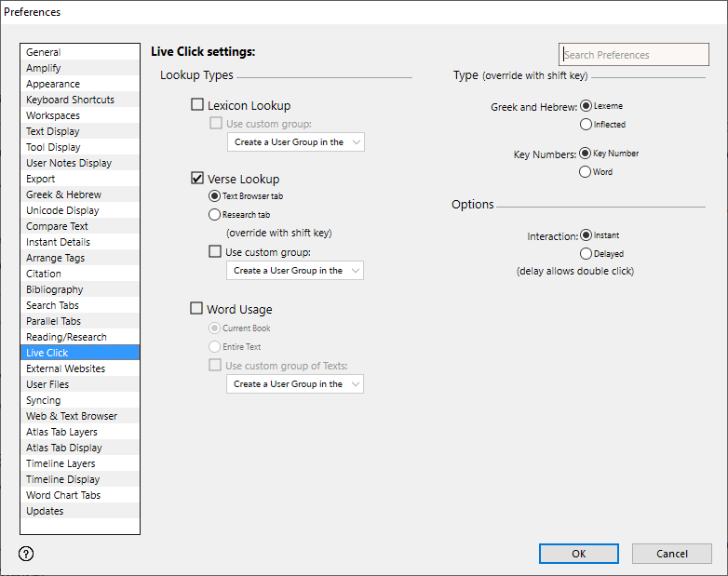Check Use custom group under Verse Lookup
This screenshot has height=576, width=728.
[216, 251]
